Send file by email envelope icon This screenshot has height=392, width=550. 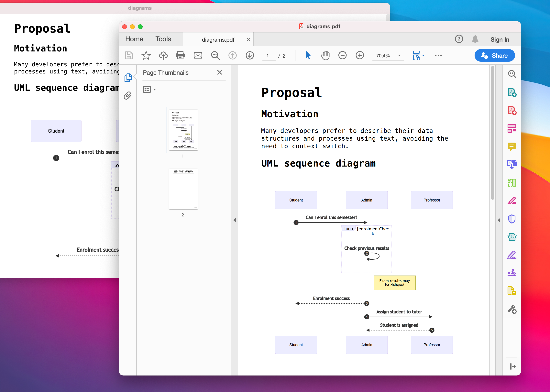coord(198,56)
